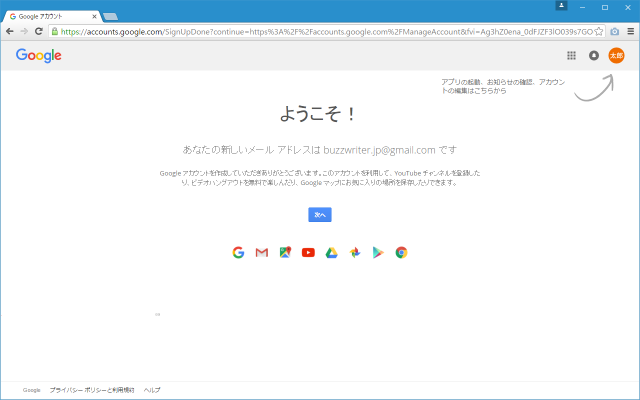Open Google Maps from the icon row
This screenshot has width=640, height=400.
click(285, 252)
